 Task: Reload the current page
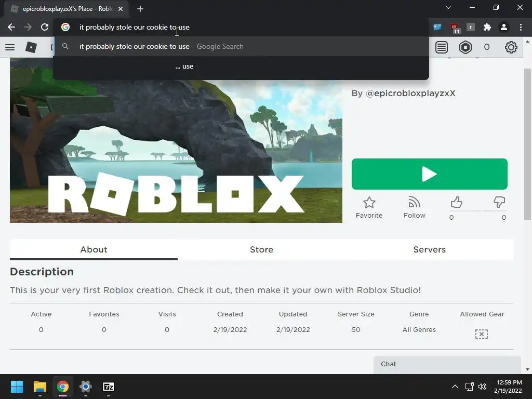pyautogui.click(x=45, y=27)
